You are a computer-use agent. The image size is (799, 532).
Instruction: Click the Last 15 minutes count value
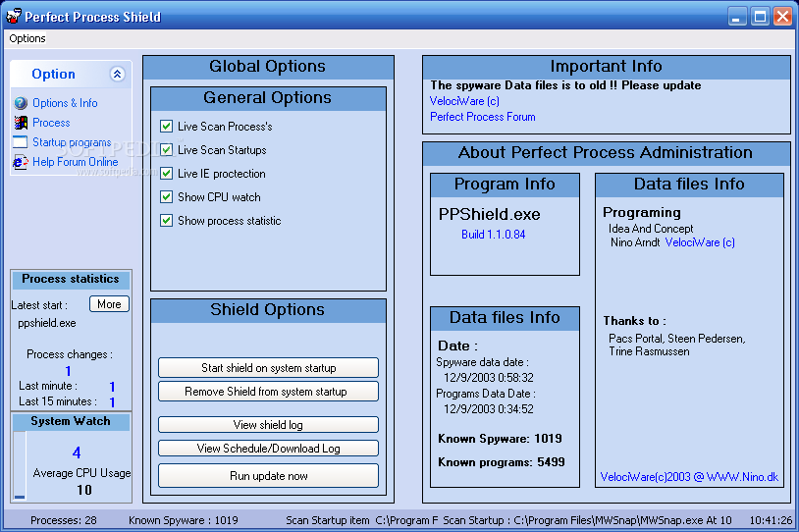tap(112, 402)
